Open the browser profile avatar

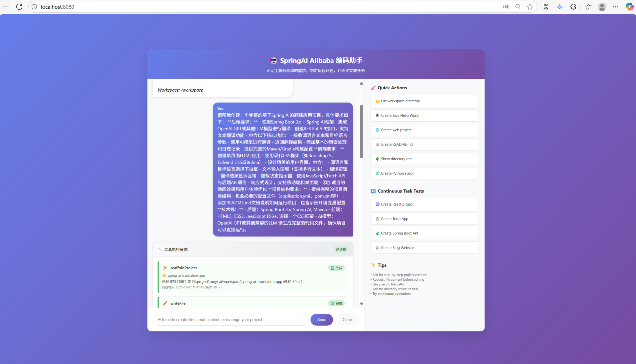pos(602,7)
